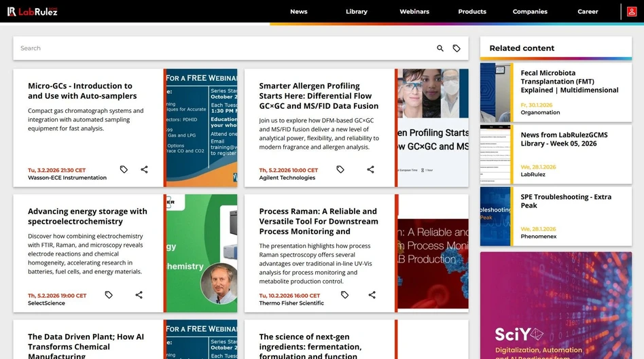
Task: Click Fecal Microbiota related thumbnail
Action: tap(495, 92)
